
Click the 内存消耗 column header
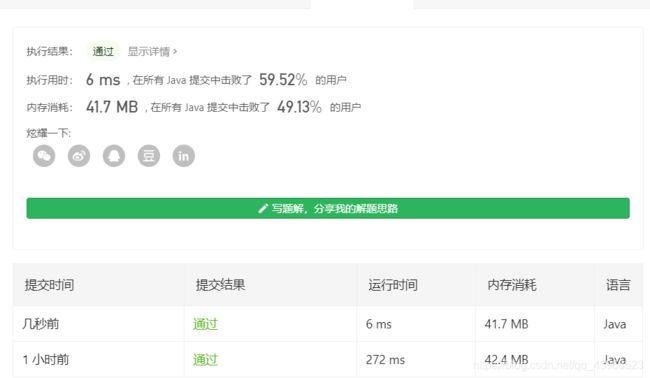(512, 285)
